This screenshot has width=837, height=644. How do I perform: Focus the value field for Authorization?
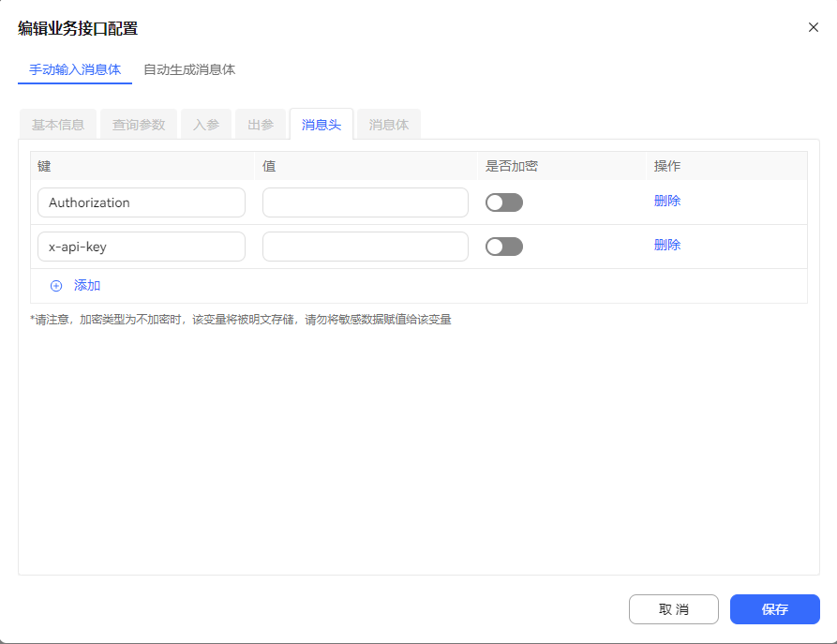click(x=366, y=202)
